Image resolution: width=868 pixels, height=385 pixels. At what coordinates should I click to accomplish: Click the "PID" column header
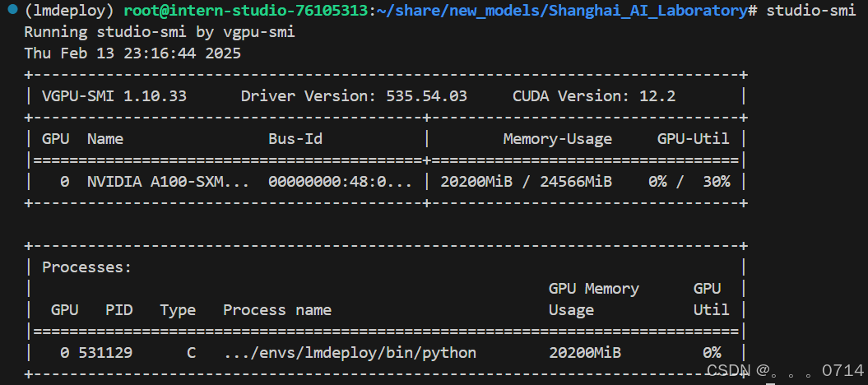(x=119, y=310)
